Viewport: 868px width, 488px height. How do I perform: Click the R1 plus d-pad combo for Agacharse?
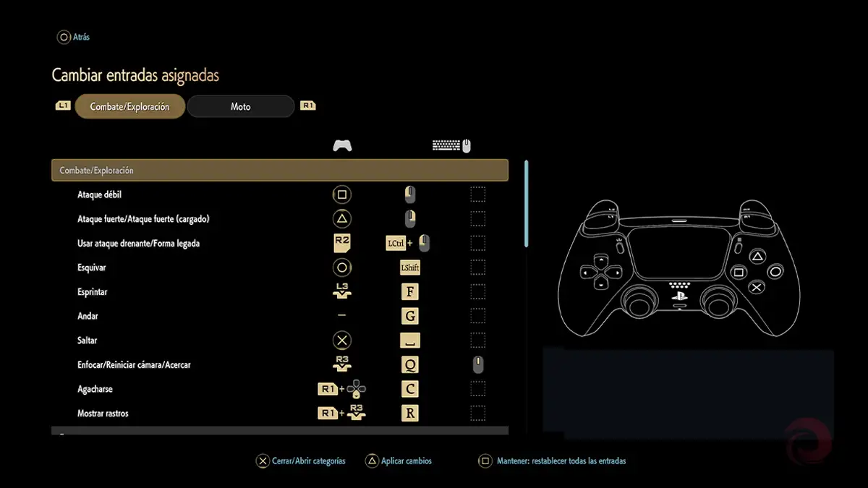pos(341,388)
